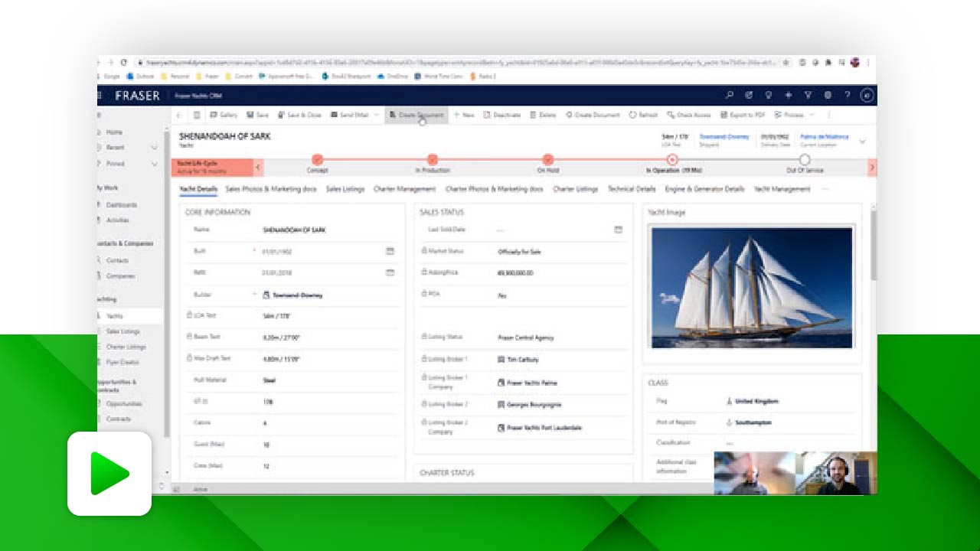980x551 pixels.
Task: Open the lightbulb assistant icon in header
Action: point(769,95)
